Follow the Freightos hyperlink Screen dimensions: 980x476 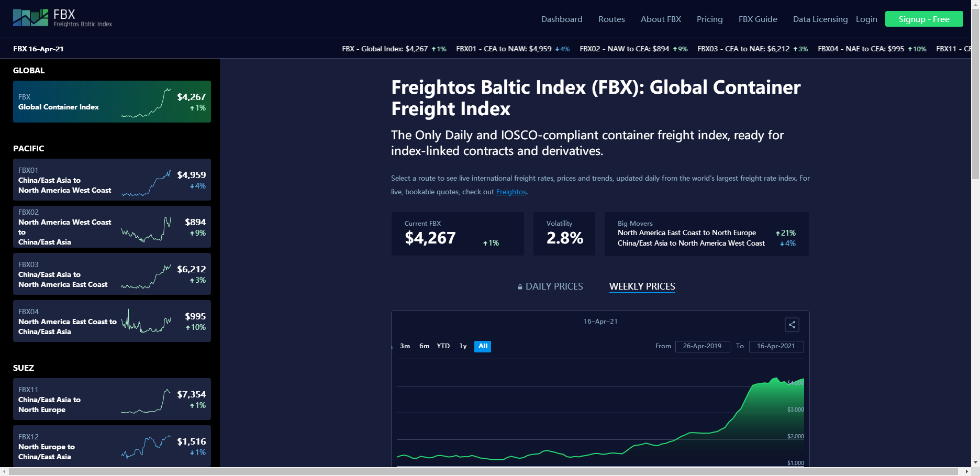pos(511,192)
